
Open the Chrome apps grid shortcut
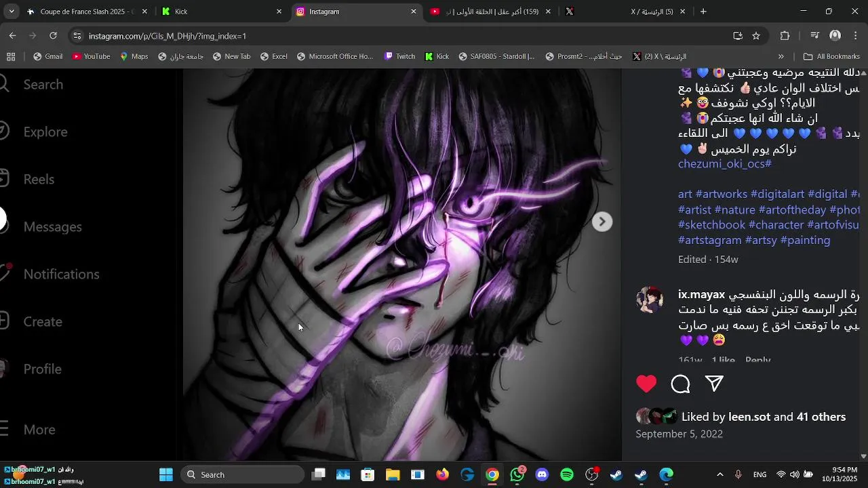11,56
